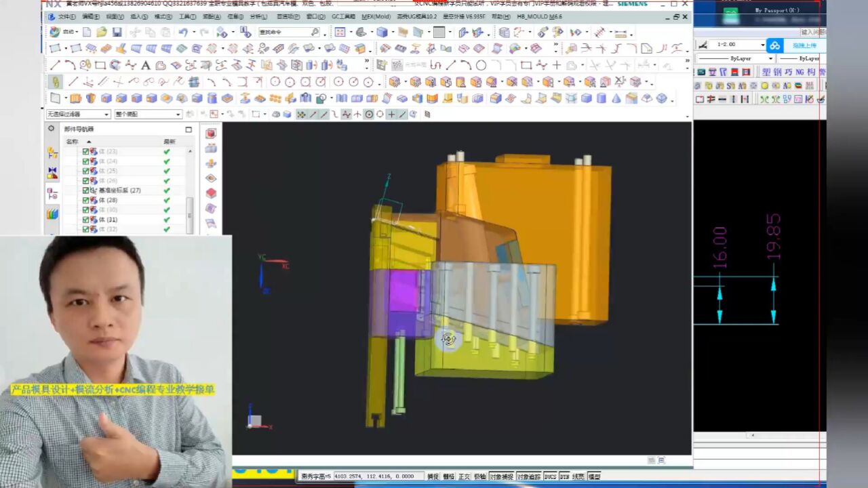Sort by the 名称 column header
The width and height of the screenshot is (868, 488).
(x=71, y=141)
